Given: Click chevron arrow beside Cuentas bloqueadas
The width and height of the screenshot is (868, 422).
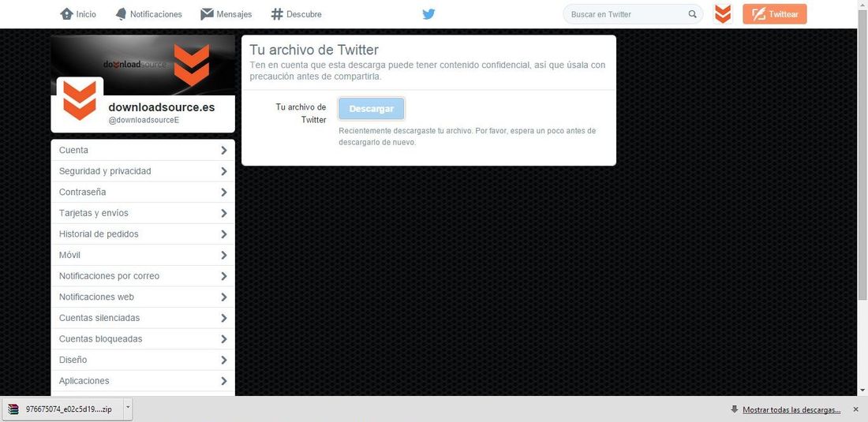Looking at the screenshot, I should [223, 340].
